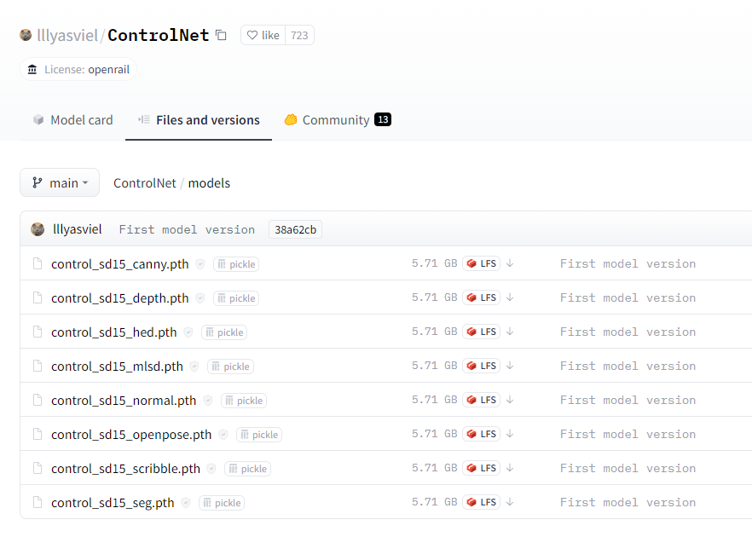752x560 pixels.
Task: Click pickle badge for control_sd15_seg.pth
Action: 222,503
